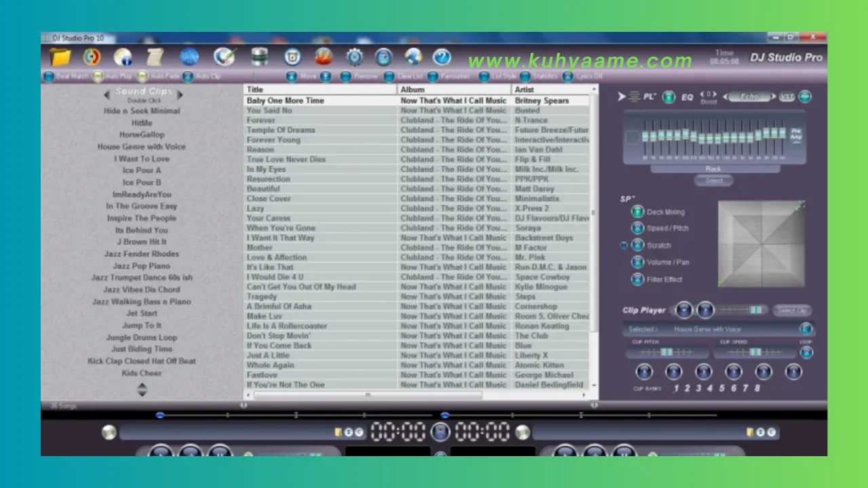Toggle the Lyrics Off button
Screen dimensions: 868x488
click(x=568, y=77)
